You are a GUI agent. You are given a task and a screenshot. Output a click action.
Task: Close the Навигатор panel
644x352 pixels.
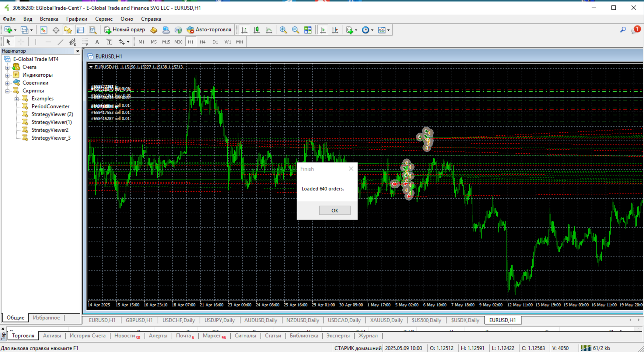(77, 51)
